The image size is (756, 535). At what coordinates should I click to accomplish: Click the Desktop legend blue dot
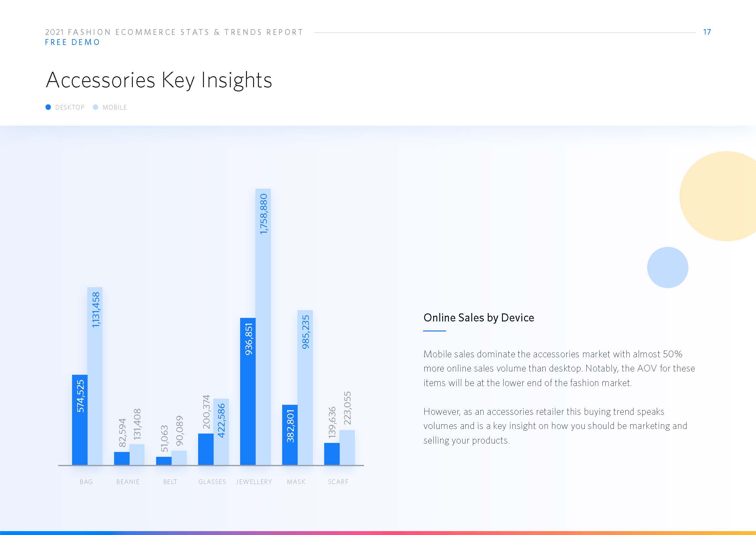point(48,107)
